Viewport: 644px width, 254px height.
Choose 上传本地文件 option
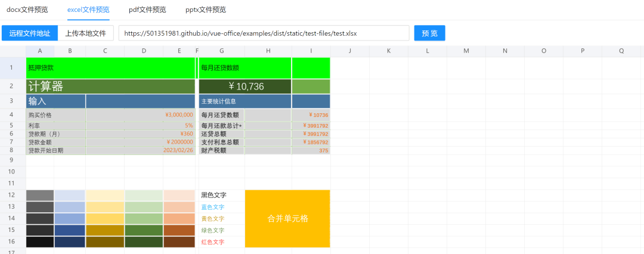click(x=86, y=33)
